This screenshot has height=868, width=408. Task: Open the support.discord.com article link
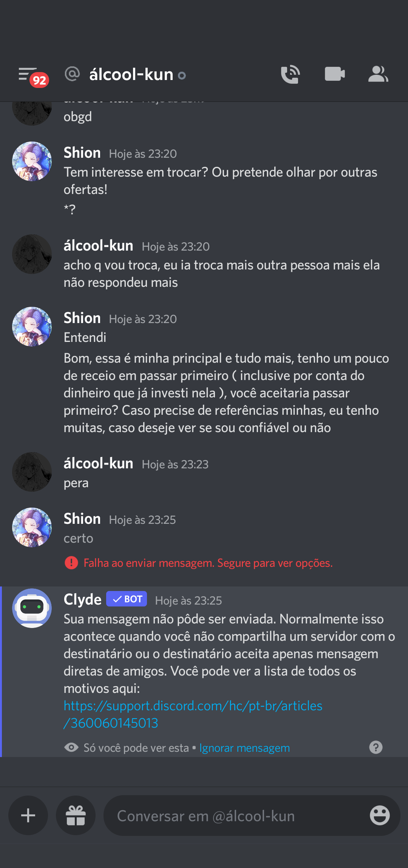tap(193, 714)
